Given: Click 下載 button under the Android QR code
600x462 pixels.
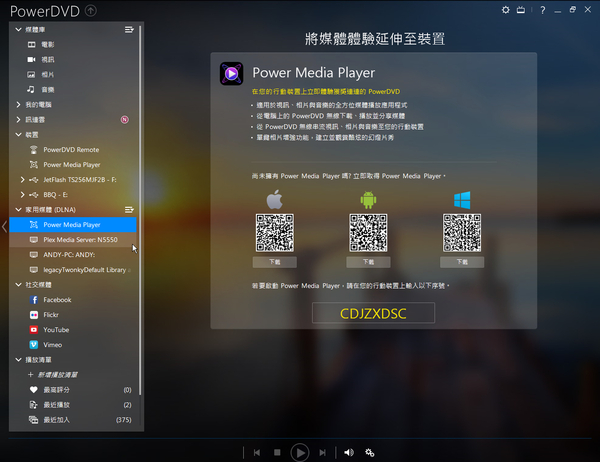Looking at the screenshot, I should click(368, 262).
